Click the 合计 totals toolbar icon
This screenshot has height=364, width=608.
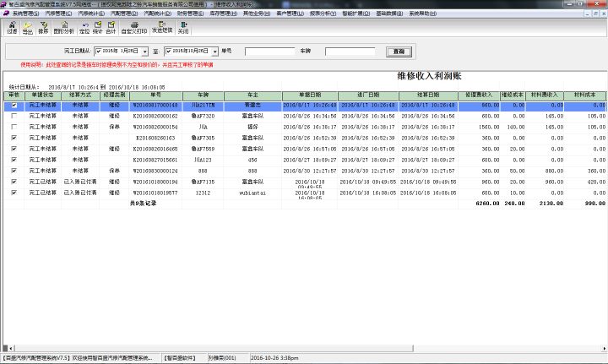(x=111, y=28)
